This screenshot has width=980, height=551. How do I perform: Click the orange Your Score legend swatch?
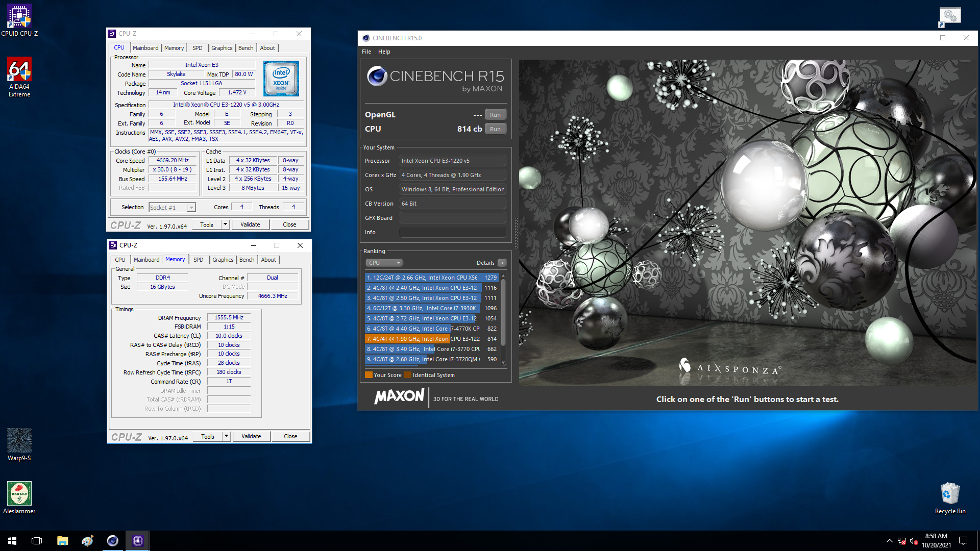[x=369, y=375]
